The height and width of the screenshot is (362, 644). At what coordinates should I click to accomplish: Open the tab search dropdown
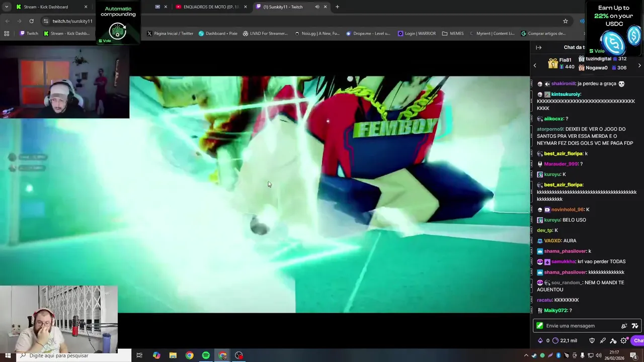(7, 7)
